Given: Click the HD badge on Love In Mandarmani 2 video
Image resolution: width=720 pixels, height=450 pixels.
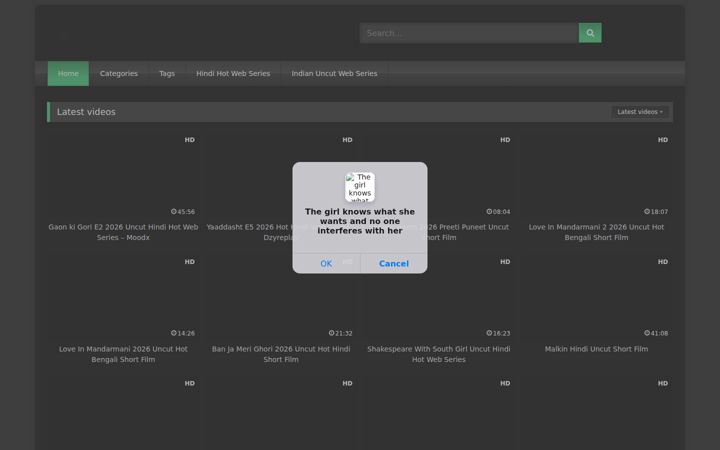Looking at the screenshot, I should [663, 140].
